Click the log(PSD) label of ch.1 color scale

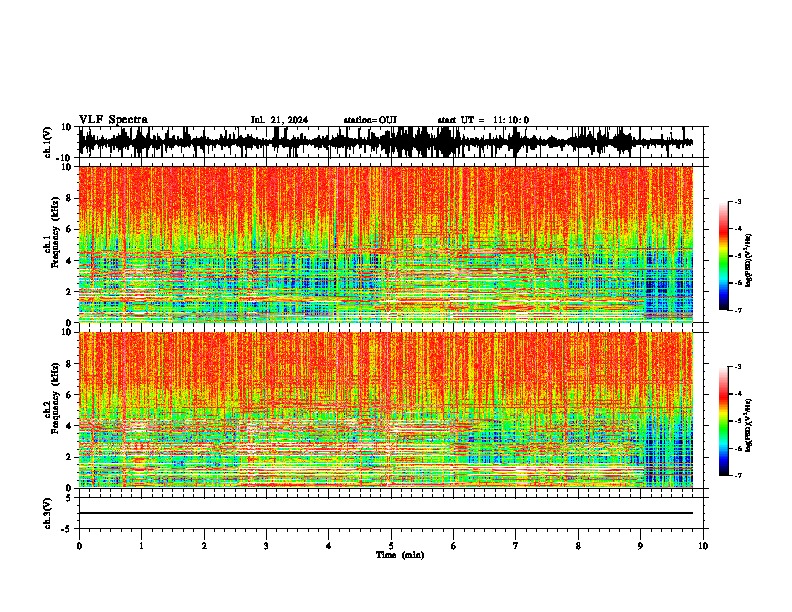[749, 260]
